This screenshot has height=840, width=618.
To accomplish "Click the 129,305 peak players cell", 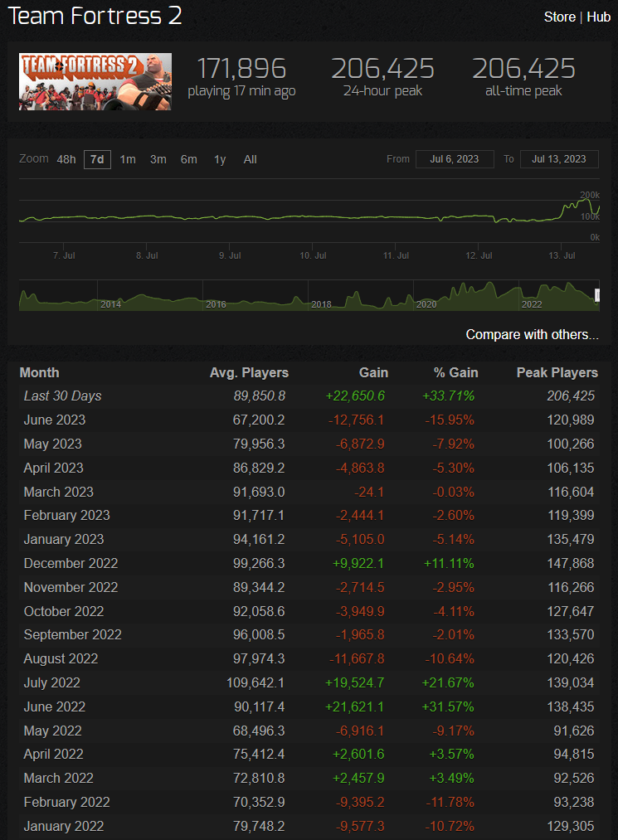I will [570, 827].
